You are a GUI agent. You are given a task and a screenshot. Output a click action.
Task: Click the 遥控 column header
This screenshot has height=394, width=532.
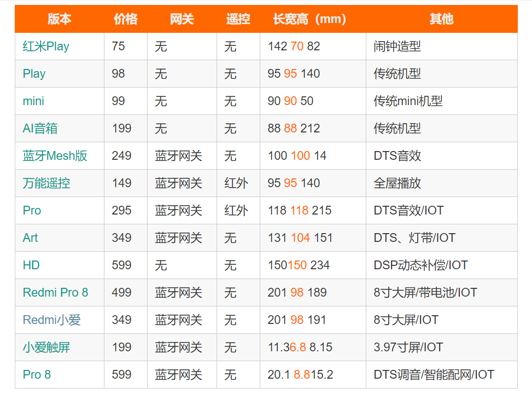click(238, 19)
